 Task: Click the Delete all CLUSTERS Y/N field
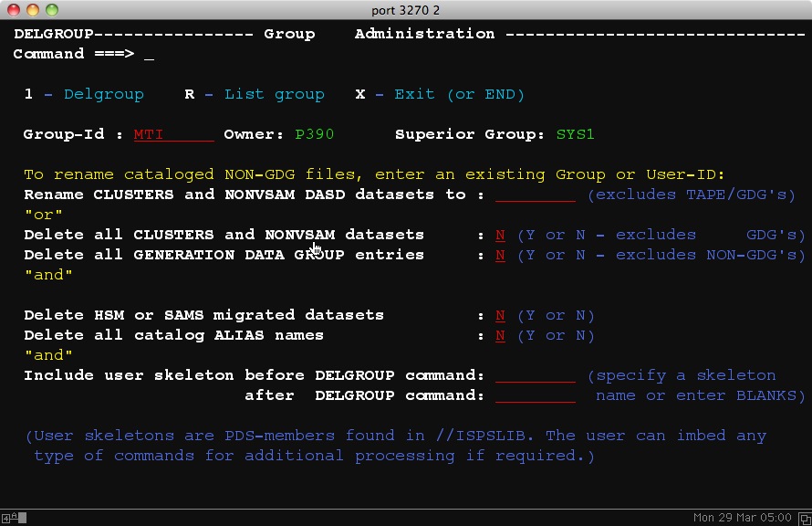coord(500,235)
